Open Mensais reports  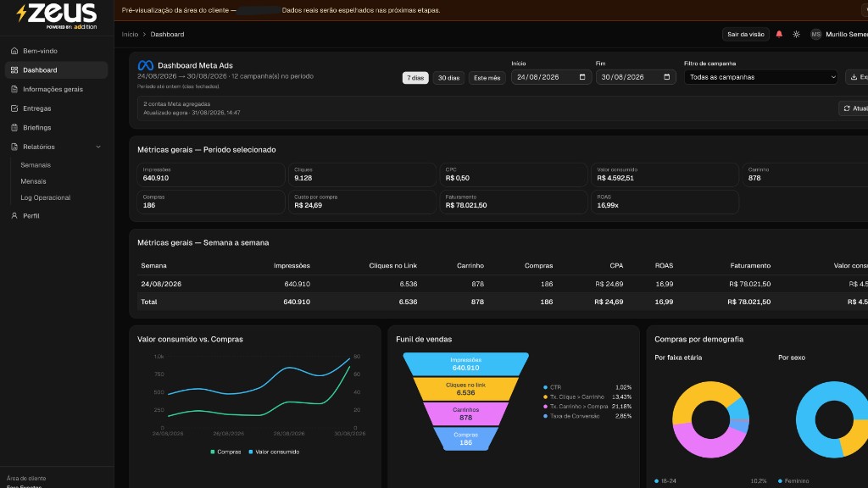click(33, 181)
